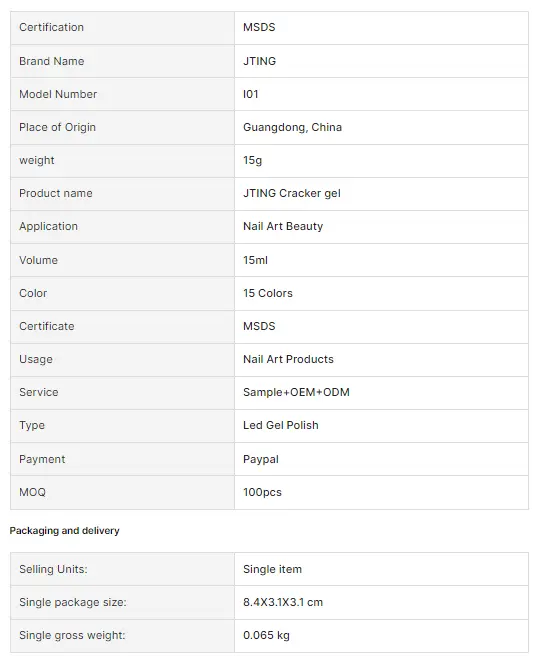Select the Sample+OEM+ODM service value
This screenshot has width=538, height=660.
[x=296, y=392]
